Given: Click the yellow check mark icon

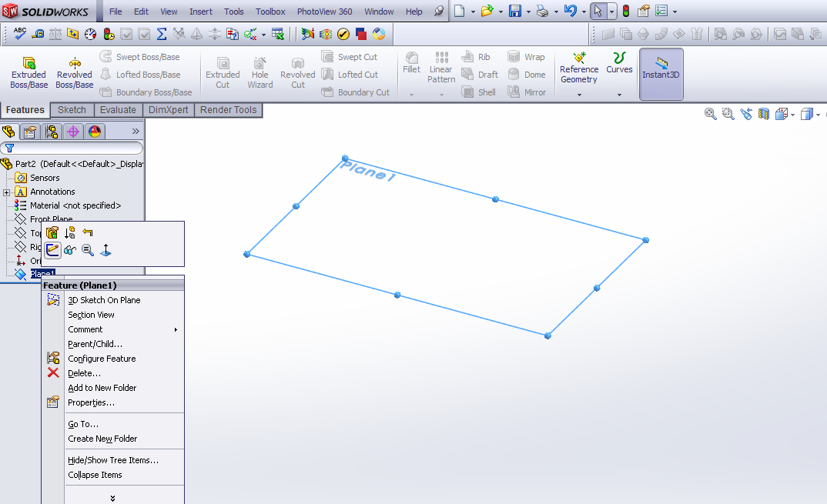Looking at the screenshot, I should coord(343,35).
